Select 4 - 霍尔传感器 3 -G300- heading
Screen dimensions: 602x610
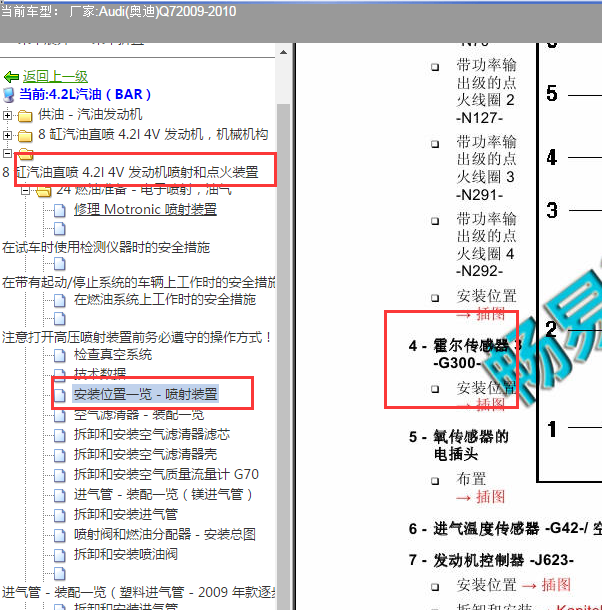[465, 354]
